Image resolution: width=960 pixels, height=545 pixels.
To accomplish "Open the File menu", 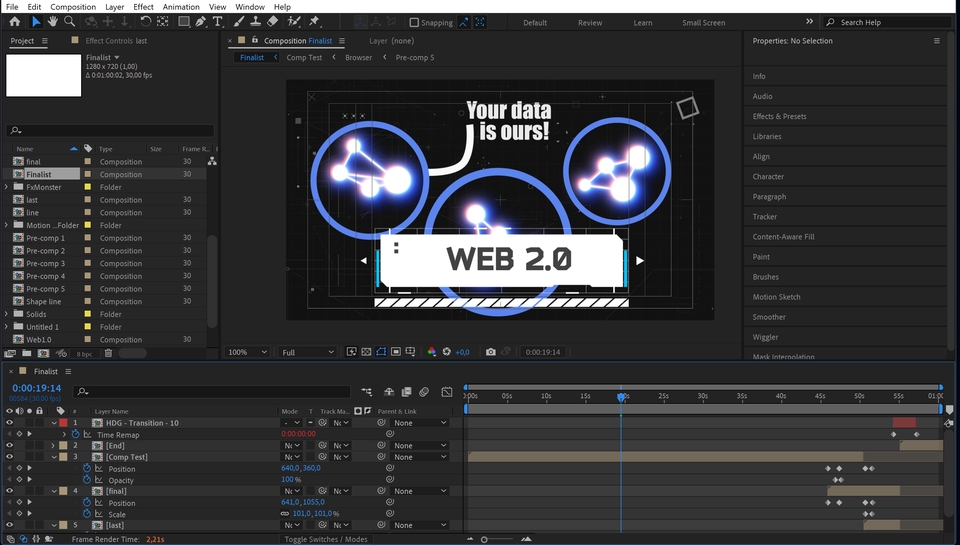I will pyautogui.click(x=12, y=7).
